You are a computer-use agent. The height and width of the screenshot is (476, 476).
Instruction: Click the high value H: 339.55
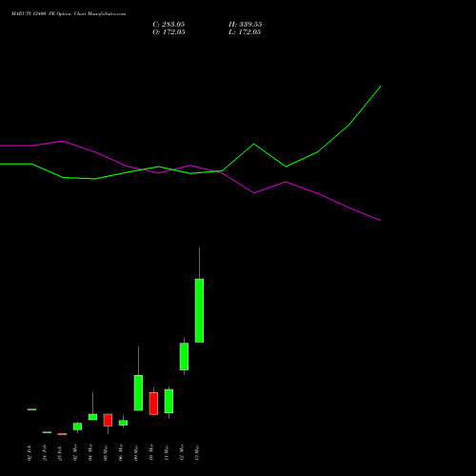coord(245,24)
